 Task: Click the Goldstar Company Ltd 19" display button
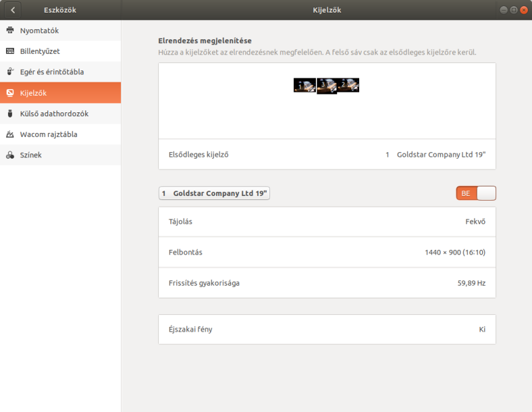tap(214, 193)
